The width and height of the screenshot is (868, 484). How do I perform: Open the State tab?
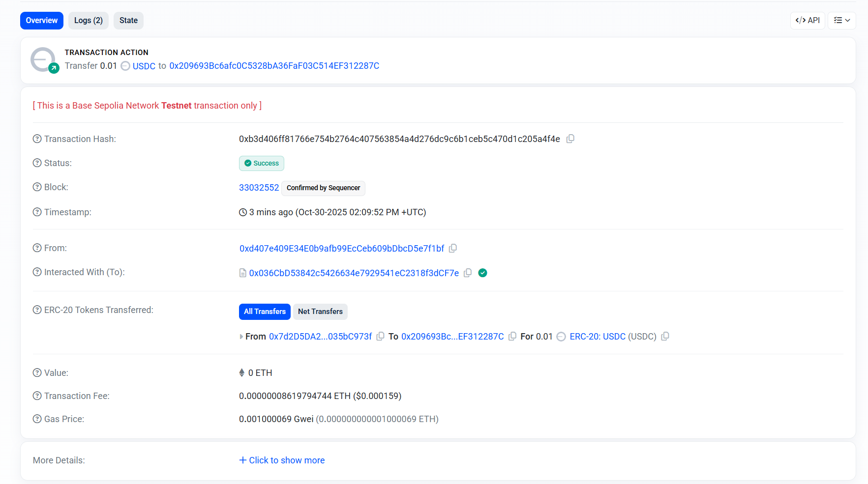pos(128,21)
